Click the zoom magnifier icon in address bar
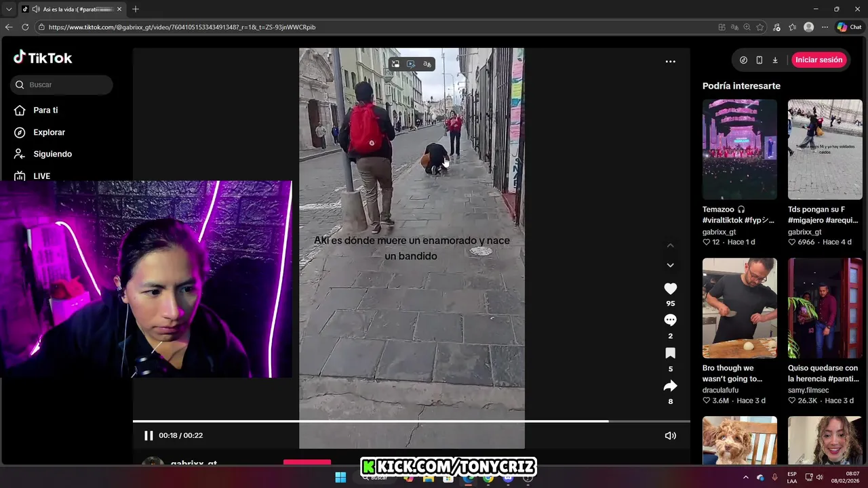The image size is (868, 488). pyautogui.click(x=747, y=27)
